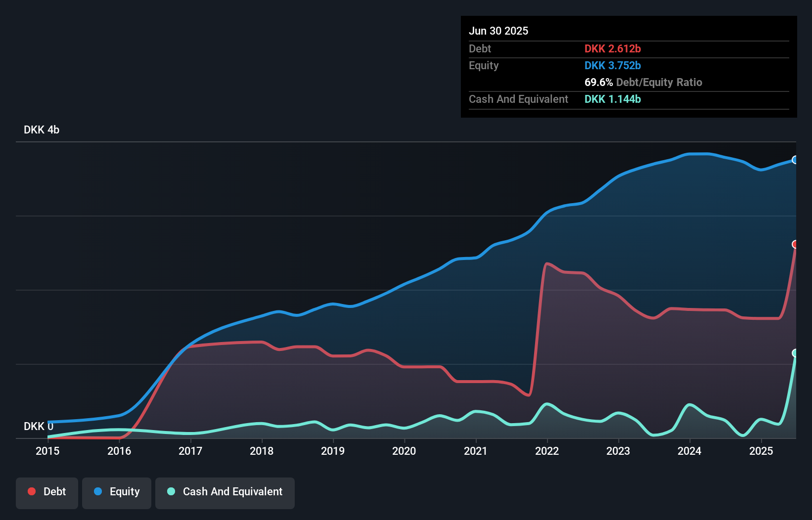The height and width of the screenshot is (520, 812).
Task: Click the red Debt legend dot
Action: (x=31, y=491)
